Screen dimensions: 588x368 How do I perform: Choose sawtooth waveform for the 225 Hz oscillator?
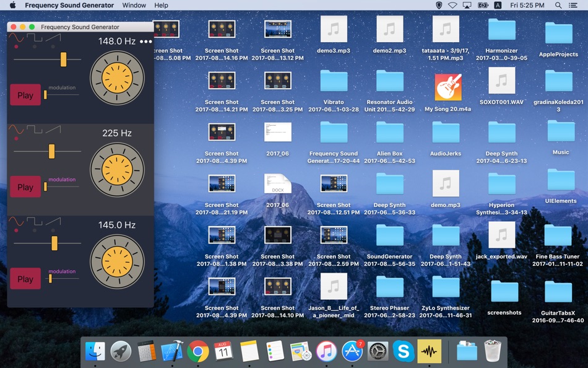point(53,130)
